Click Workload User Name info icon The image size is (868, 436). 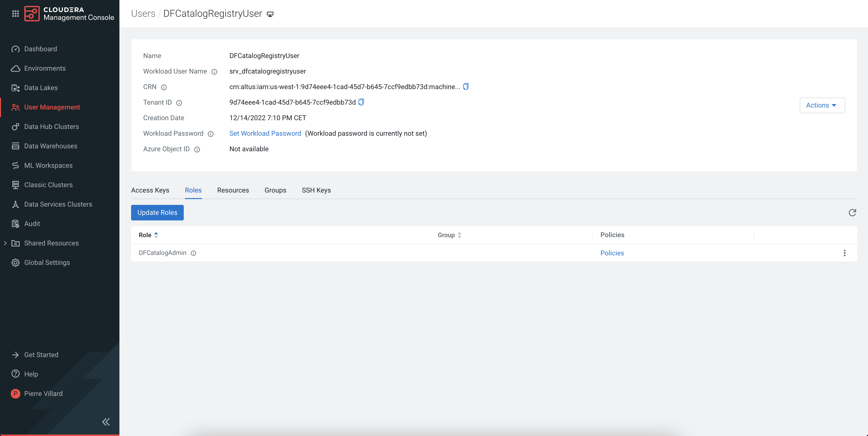(x=214, y=72)
